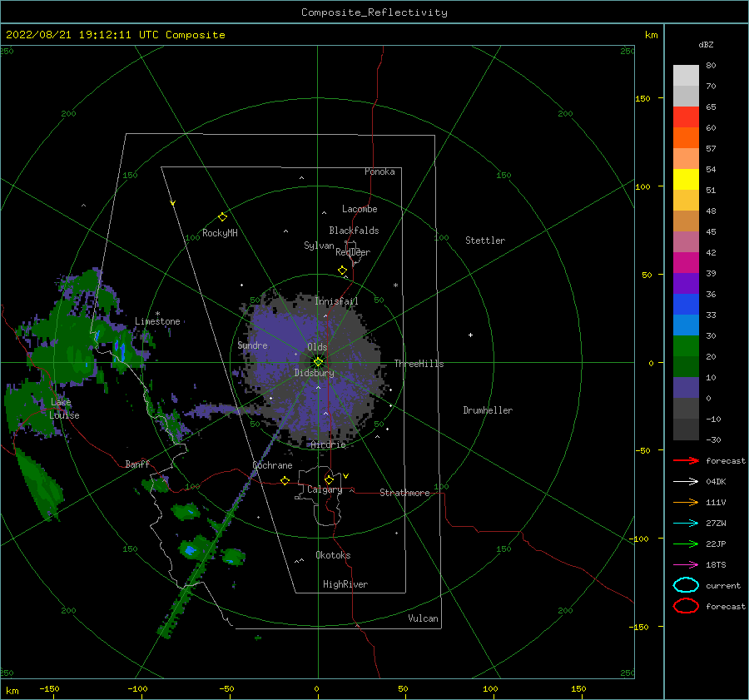Click the radar center diamond near Olds
749x700 pixels.
[318, 362]
